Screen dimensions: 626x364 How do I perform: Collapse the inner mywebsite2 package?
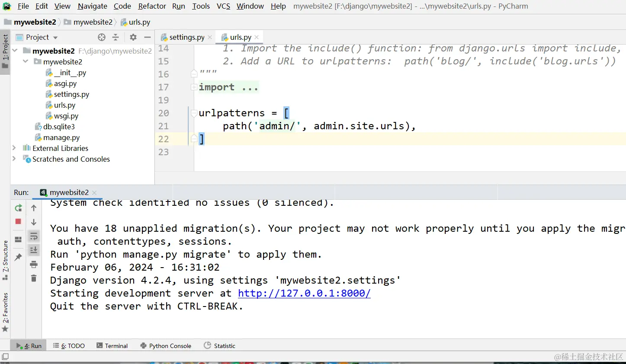coord(26,61)
